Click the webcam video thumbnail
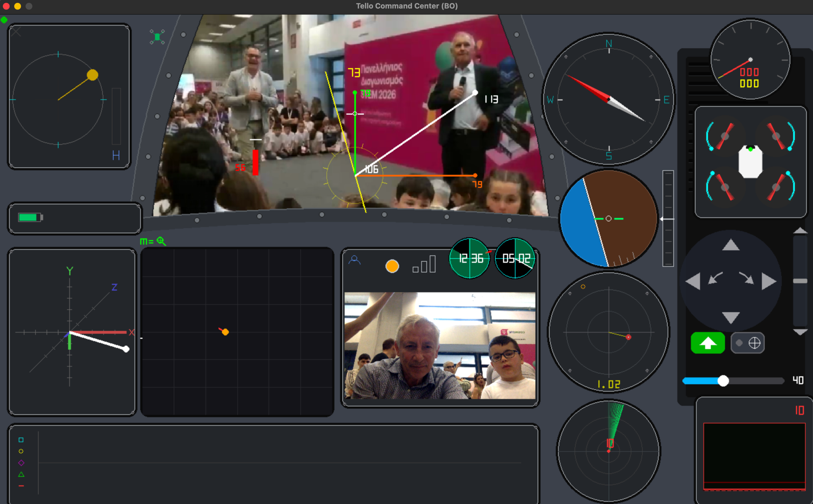 [440, 345]
